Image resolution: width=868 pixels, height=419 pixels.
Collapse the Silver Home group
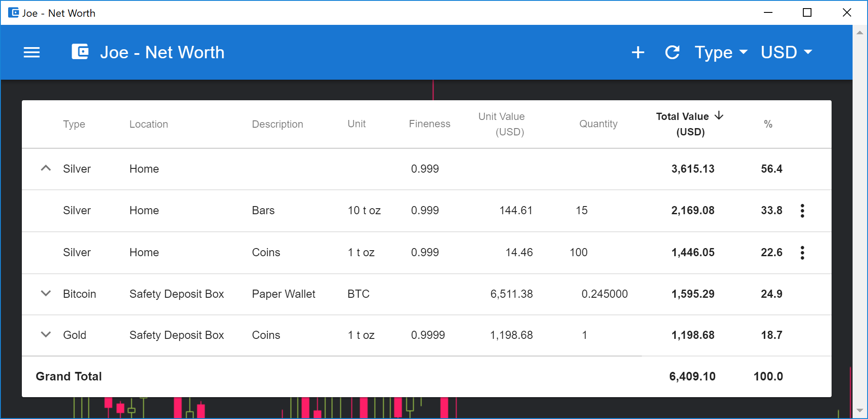(46, 168)
